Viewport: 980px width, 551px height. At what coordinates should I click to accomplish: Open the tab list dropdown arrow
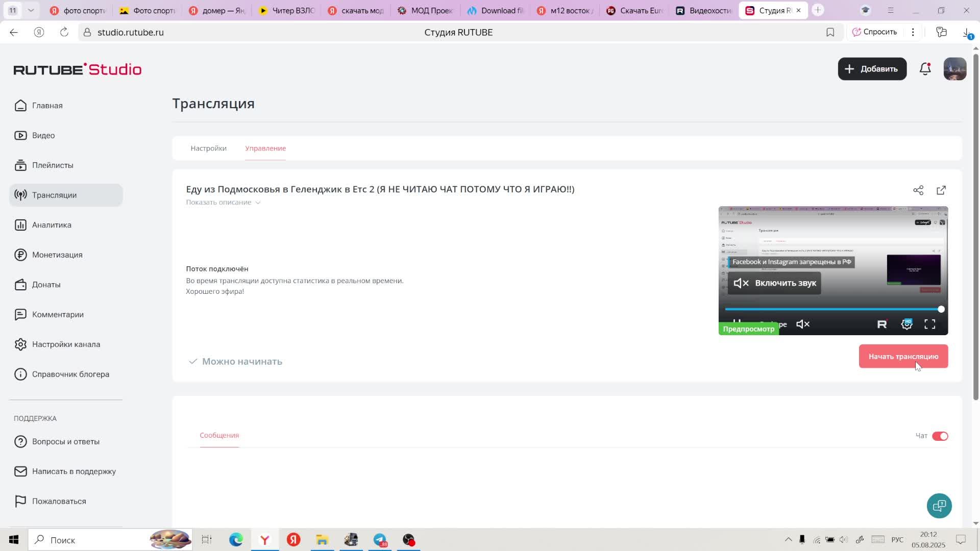(31, 10)
